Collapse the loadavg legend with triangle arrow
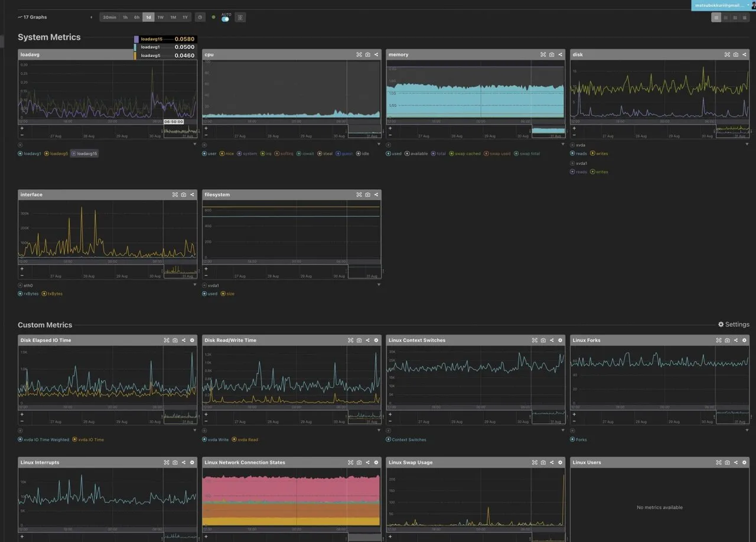The image size is (756, 542). [195, 144]
